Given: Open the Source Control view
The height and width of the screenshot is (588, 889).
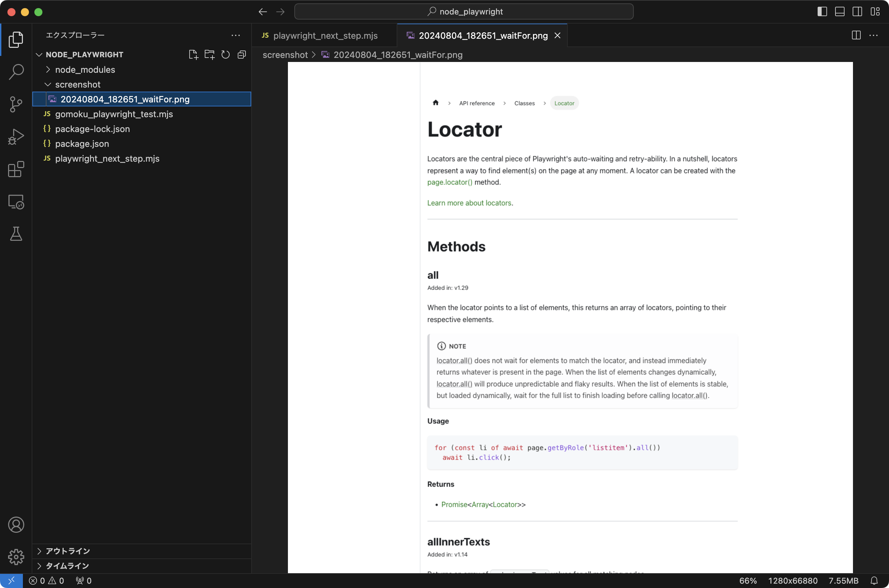Looking at the screenshot, I should click(x=16, y=104).
